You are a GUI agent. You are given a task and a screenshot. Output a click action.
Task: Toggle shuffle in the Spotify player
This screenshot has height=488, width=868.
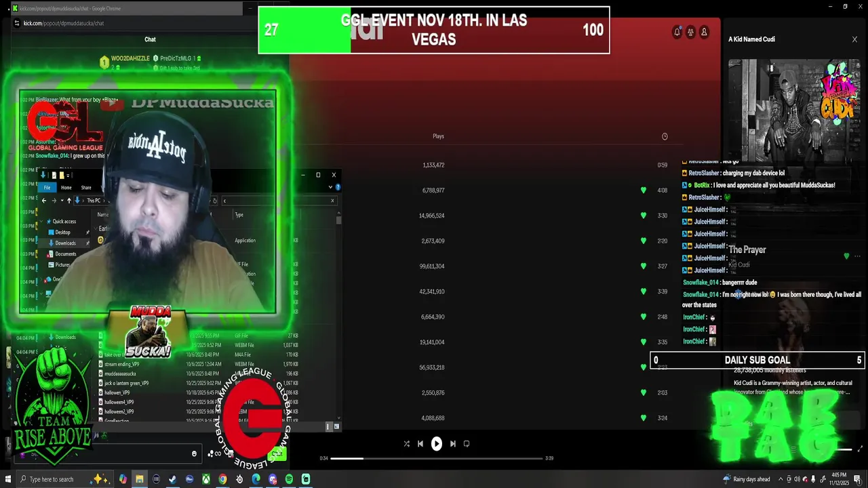(406, 444)
